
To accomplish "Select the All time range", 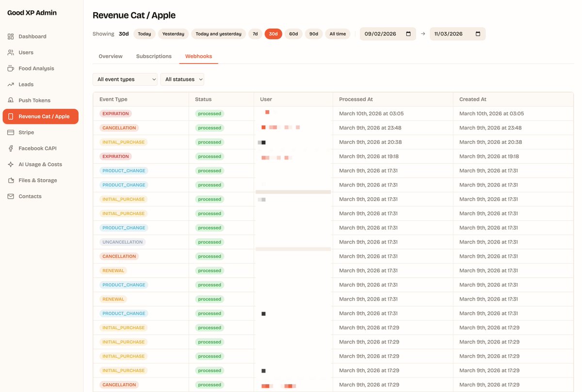I will pyautogui.click(x=338, y=34).
